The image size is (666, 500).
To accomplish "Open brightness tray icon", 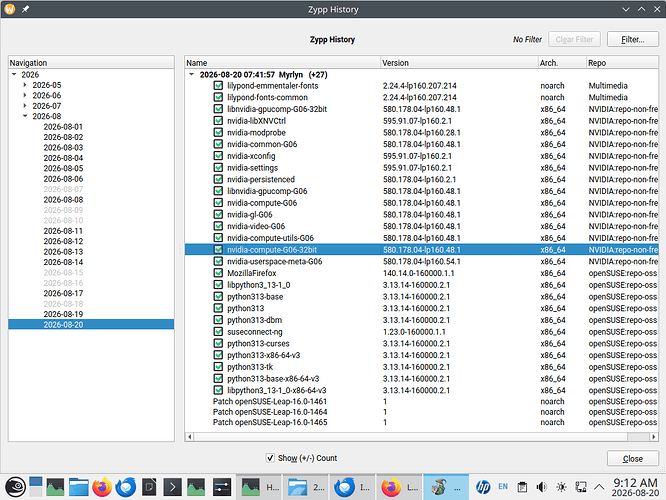I will [561, 487].
